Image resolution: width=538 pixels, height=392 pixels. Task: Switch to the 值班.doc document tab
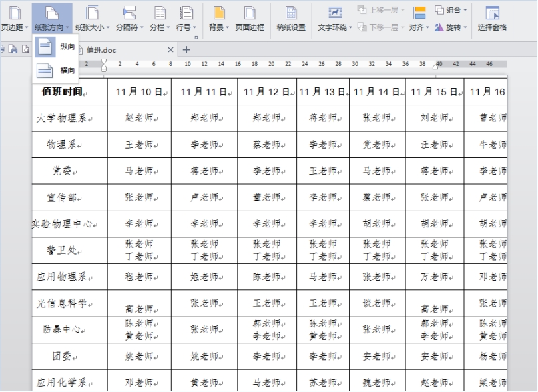(101, 50)
